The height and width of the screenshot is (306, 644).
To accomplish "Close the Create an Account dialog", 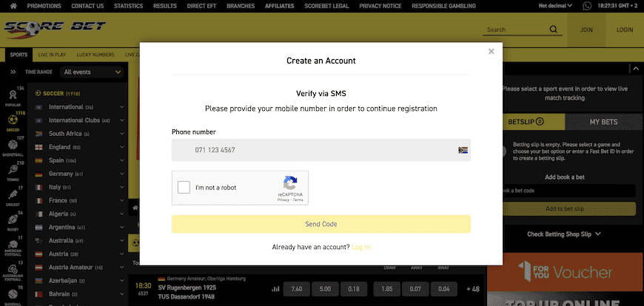I will 491,52.
